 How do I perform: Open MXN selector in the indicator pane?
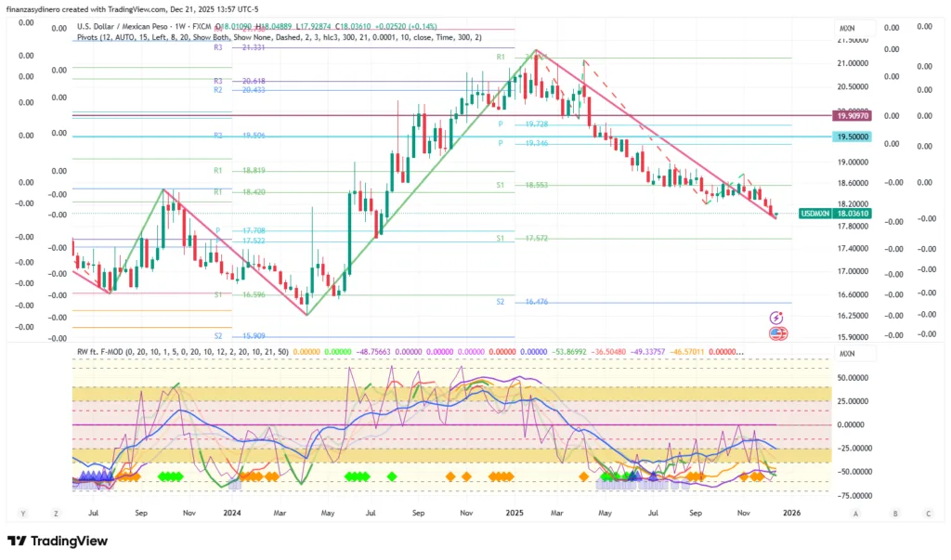pos(846,354)
